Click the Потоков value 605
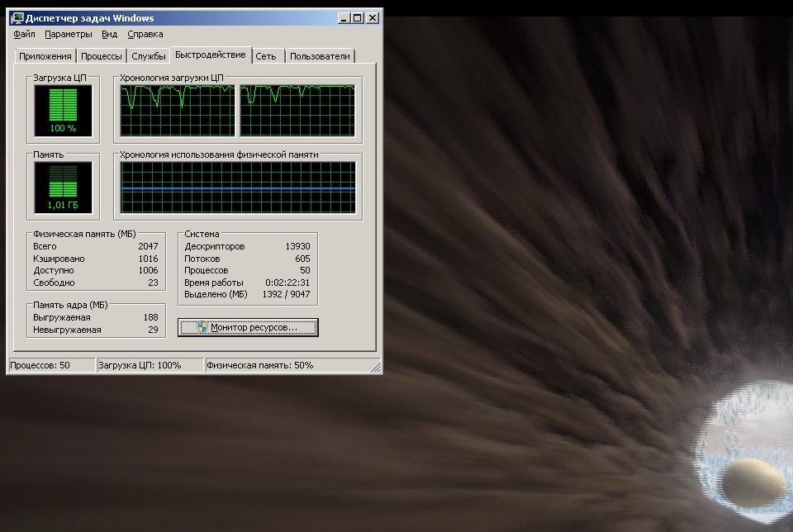 click(x=302, y=259)
